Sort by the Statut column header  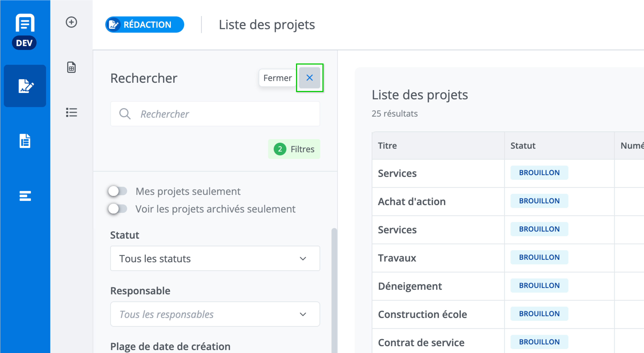(x=523, y=146)
